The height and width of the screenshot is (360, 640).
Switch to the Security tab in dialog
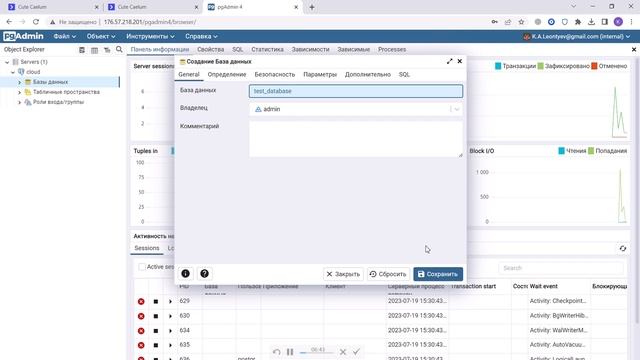[x=274, y=74]
